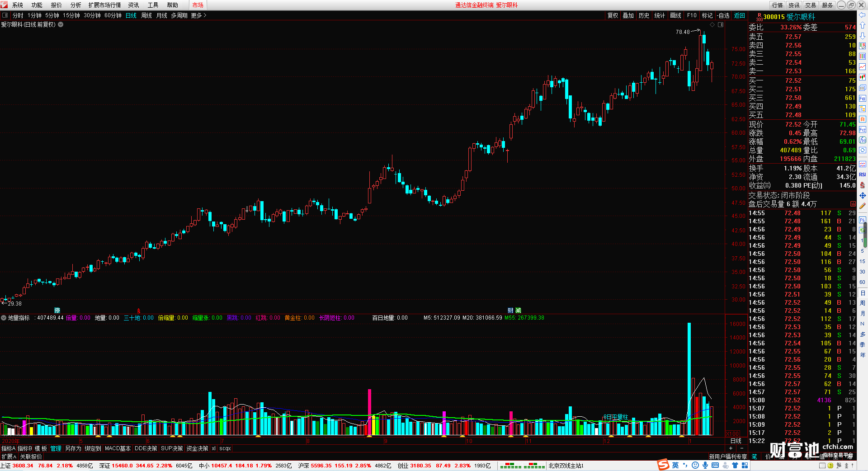Open the Sogou toolbox grid icon
This screenshot has width=868, height=471.
[745, 465]
